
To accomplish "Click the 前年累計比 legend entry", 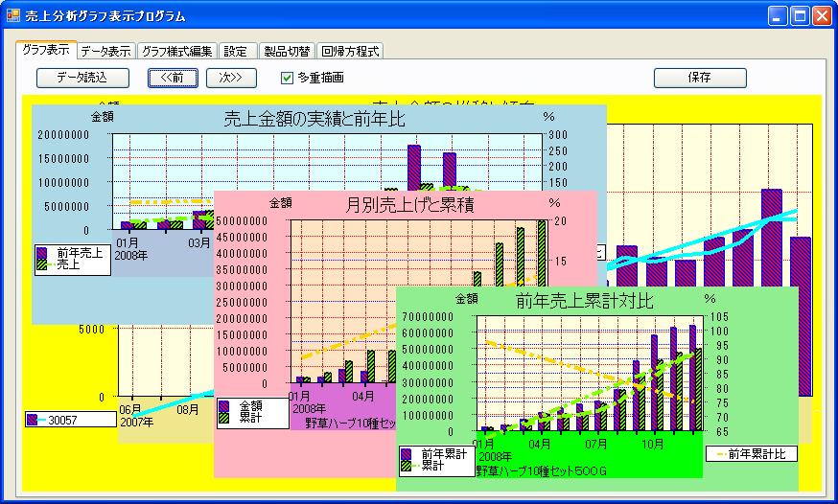I will coord(752,454).
